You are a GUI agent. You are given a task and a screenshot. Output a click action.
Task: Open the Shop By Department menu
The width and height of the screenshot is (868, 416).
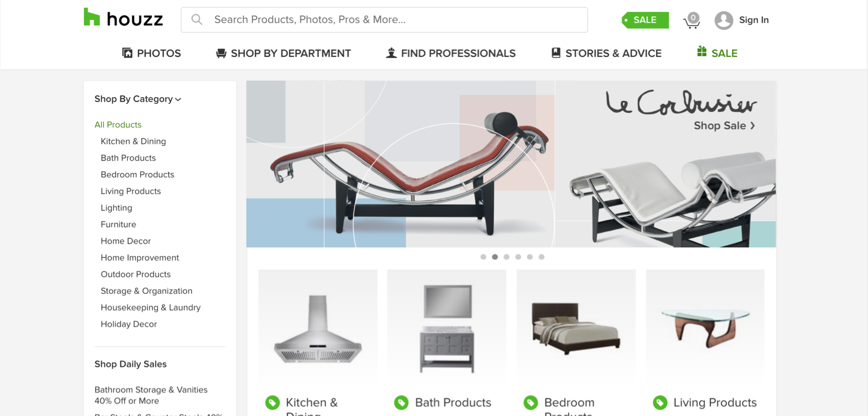(x=283, y=53)
